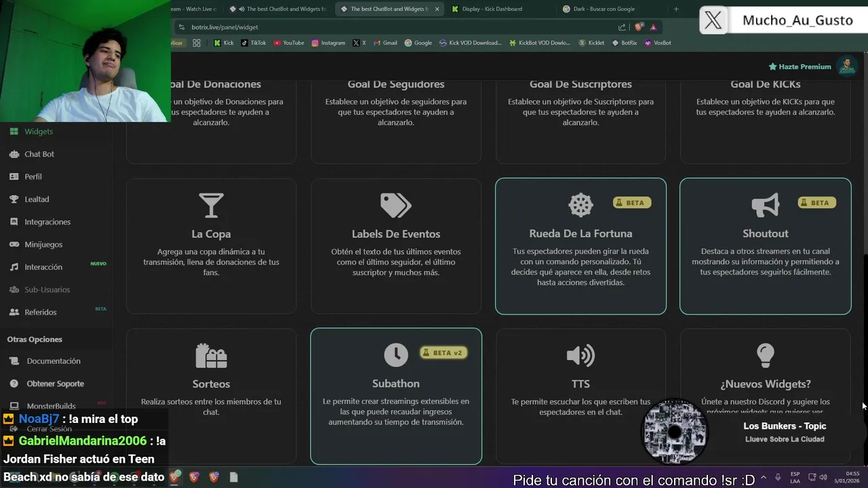Open the VoxBot bookmark
This screenshot has width=868, height=488.
point(658,43)
